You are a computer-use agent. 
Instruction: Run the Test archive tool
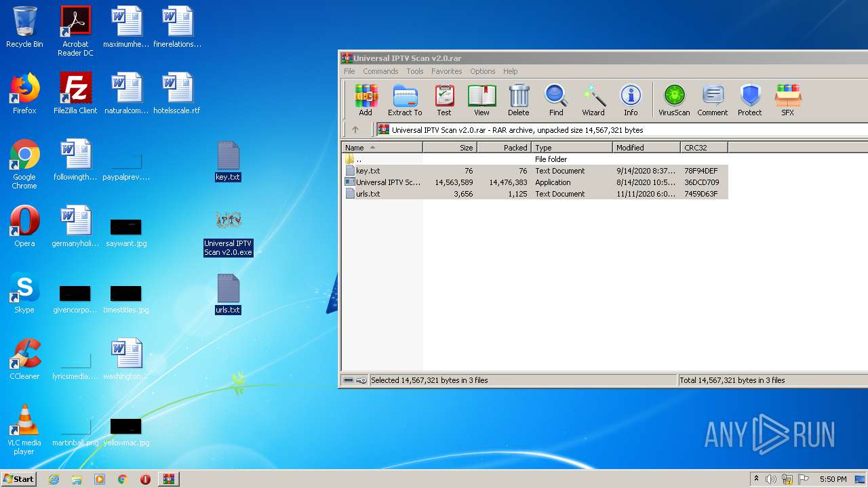pos(444,100)
